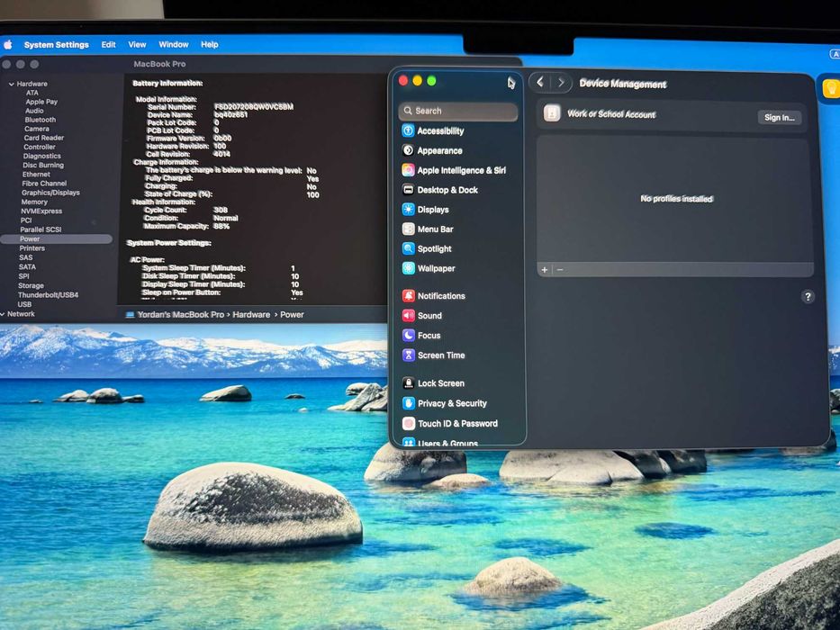840x630 pixels.
Task: Open Screen Time settings icon
Action: click(x=408, y=355)
